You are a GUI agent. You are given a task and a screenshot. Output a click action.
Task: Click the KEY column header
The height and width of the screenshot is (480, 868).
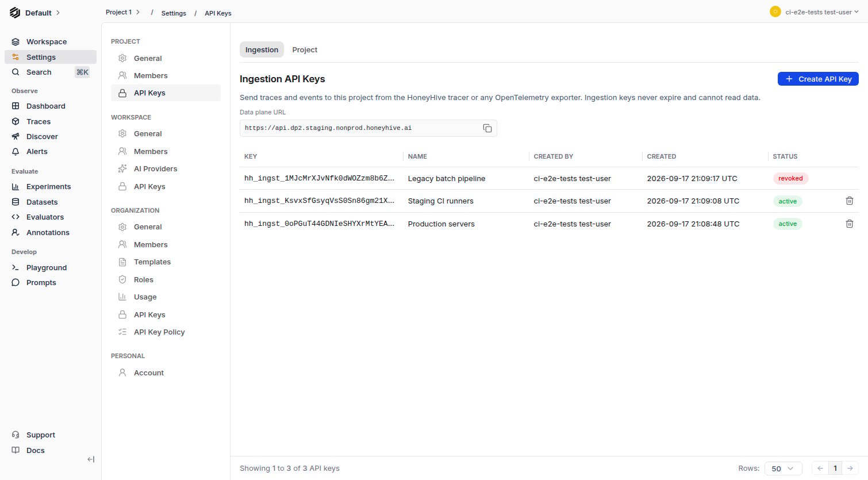(251, 156)
